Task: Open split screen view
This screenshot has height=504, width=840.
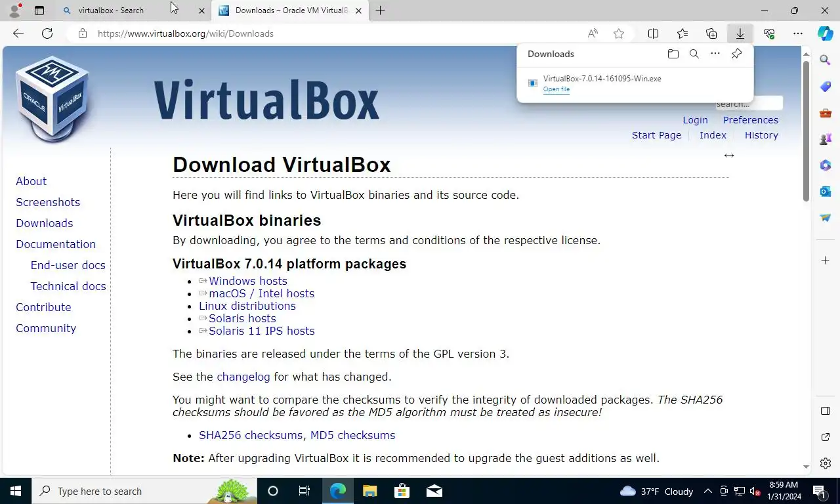Action: pos(654,33)
